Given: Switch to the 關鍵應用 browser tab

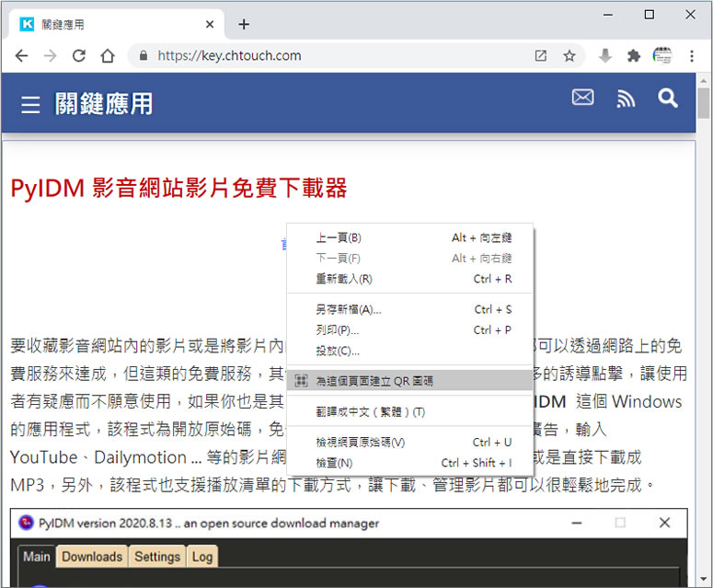Looking at the screenshot, I should pos(117,24).
